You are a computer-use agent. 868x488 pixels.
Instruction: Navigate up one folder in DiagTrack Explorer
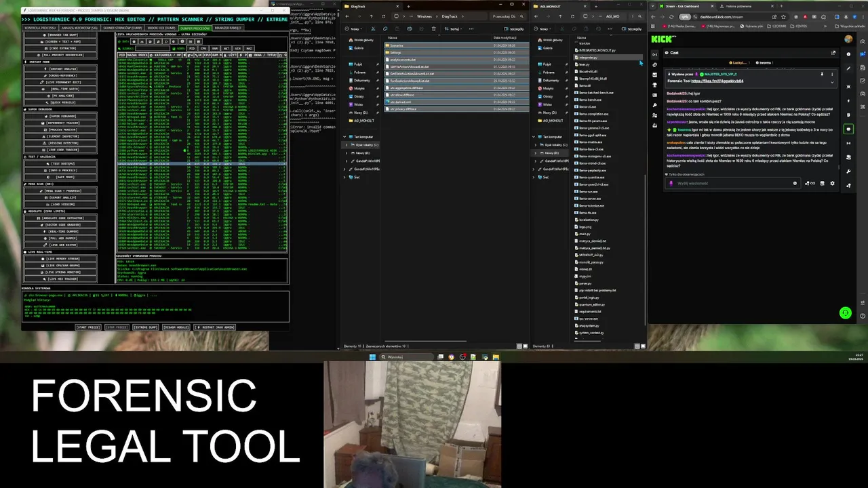371,16
